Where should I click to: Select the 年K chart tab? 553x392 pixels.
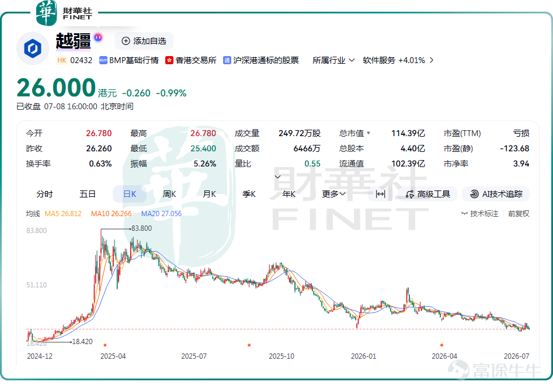289,194
